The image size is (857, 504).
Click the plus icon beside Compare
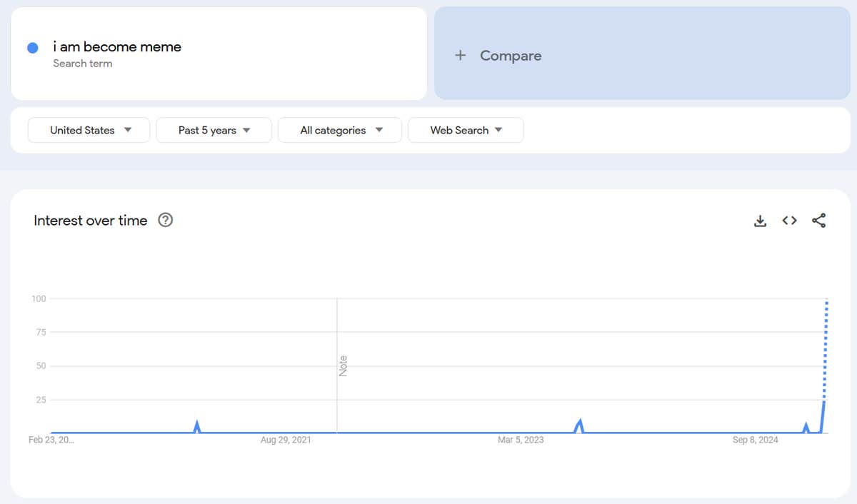[461, 56]
